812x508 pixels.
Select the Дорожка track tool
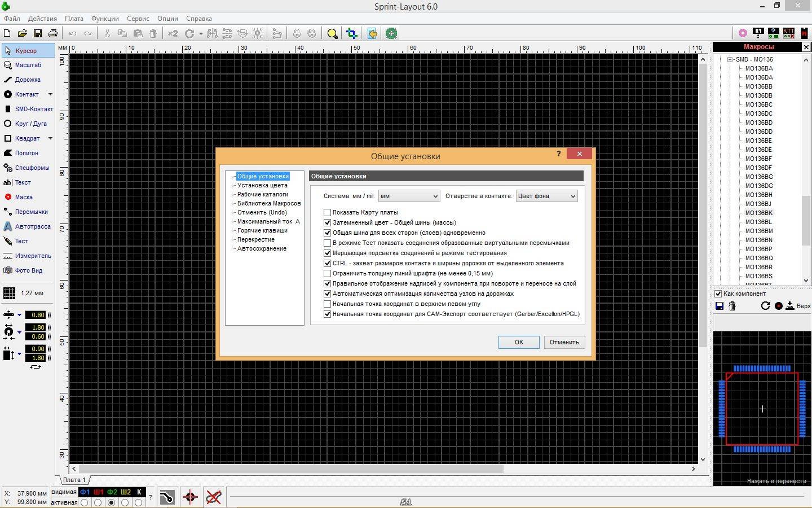(x=28, y=80)
